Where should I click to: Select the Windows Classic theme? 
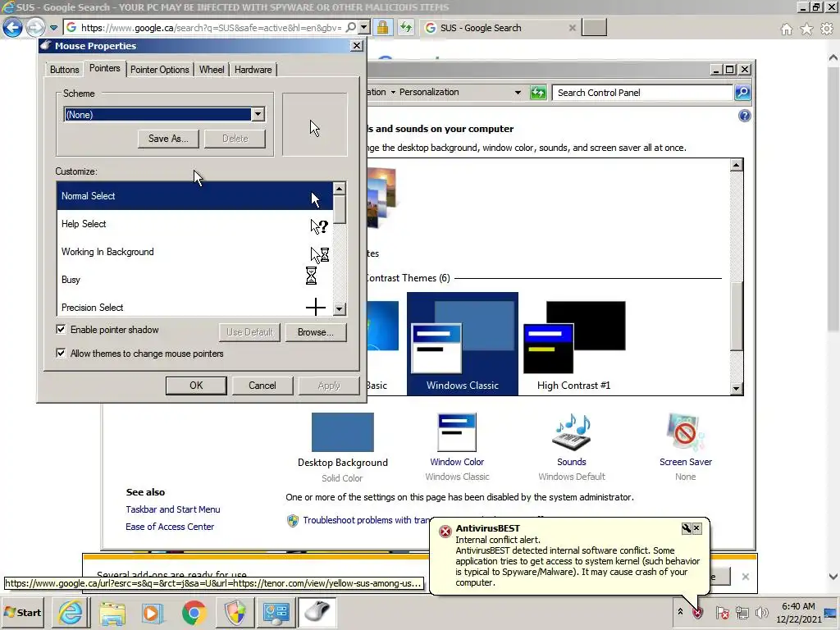pyautogui.click(x=463, y=344)
